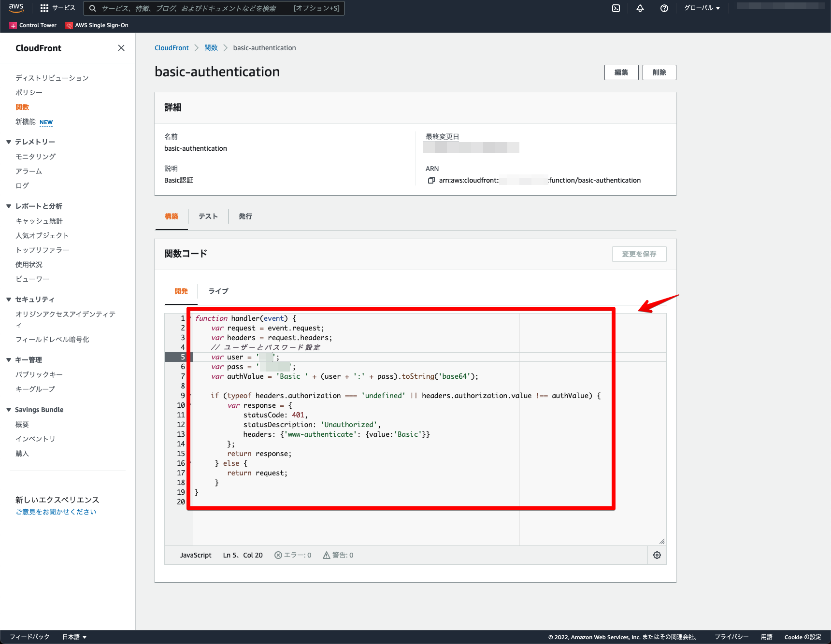Collapse the レポートと分析 section
The width and height of the screenshot is (831, 644).
point(9,206)
